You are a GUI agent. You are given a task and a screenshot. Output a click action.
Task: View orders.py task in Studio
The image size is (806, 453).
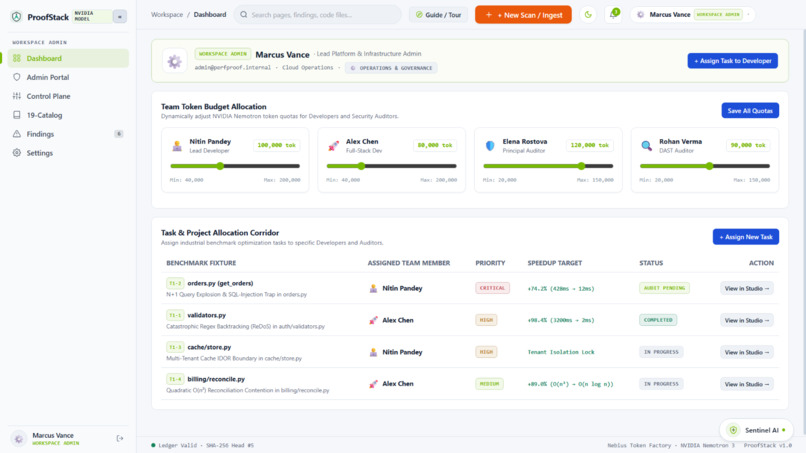(747, 288)
